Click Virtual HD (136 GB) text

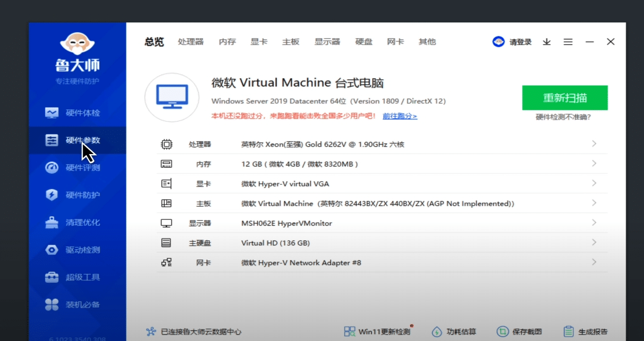(276, 243)
